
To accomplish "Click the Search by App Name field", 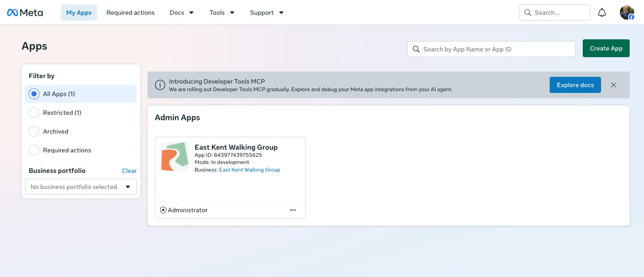I will (491, 49).
